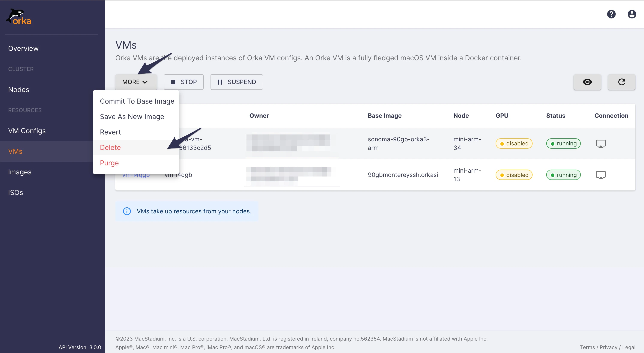This screenshot has height=353, width=644.
Task: Open the help question mark icon
Action: tap(611, 14)
